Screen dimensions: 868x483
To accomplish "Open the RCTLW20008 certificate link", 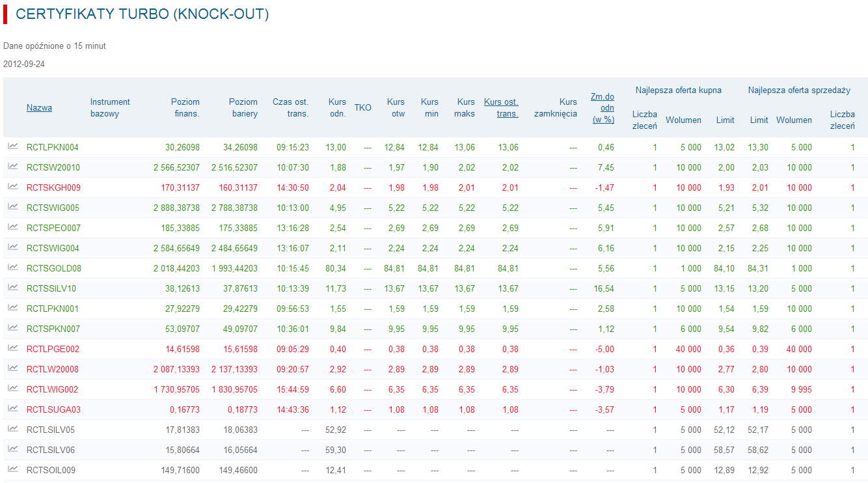I will point(53,370).
